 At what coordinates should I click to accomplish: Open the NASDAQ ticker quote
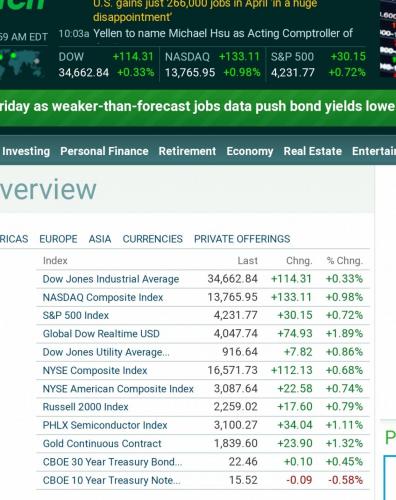pos(212,64)
